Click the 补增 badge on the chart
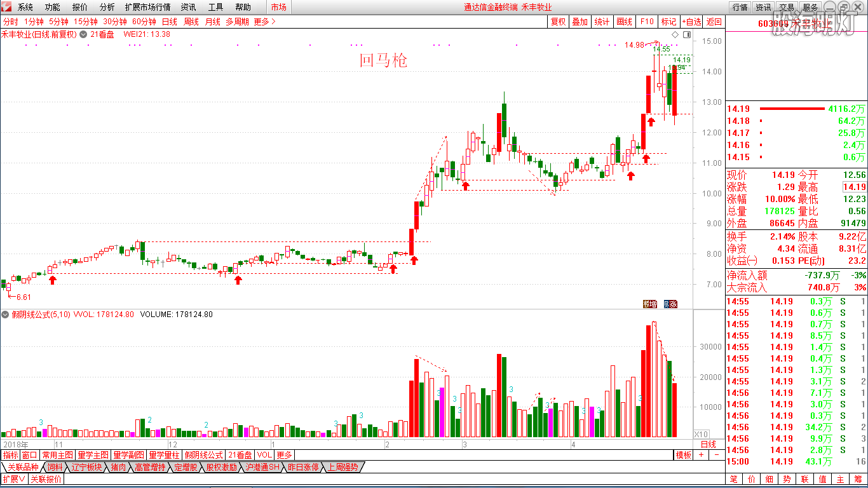Image resolution: width=868 pixels, height=488 pixels. (x=649, y=304)
